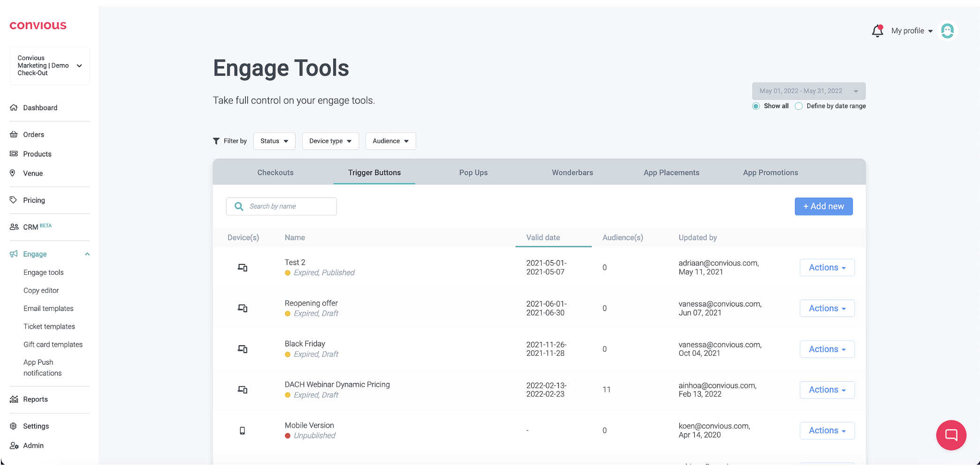The height and width of the screenshot is (467, 980).
Task: Open the Device type filter dropdown
Action: click(x=330, y=141)
